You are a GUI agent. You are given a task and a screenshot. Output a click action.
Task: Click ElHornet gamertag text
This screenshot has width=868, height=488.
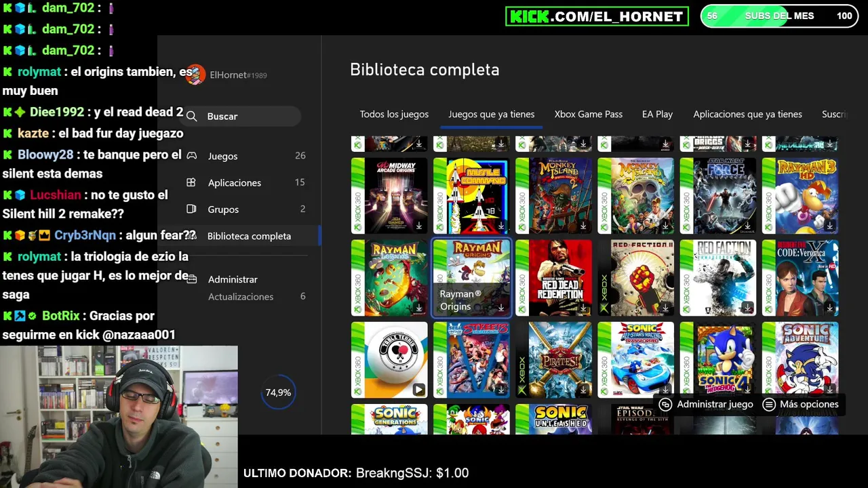pos(238,75)
